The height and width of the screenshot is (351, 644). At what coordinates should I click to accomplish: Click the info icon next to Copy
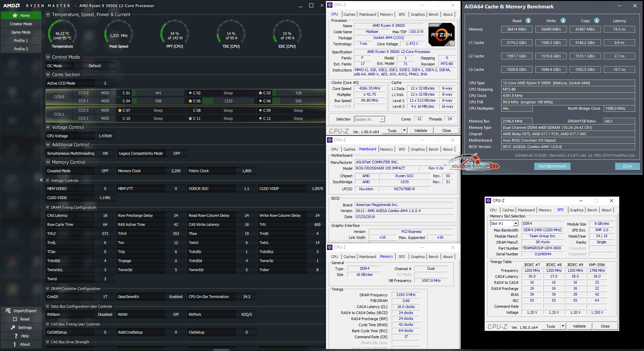click(597, 20)
